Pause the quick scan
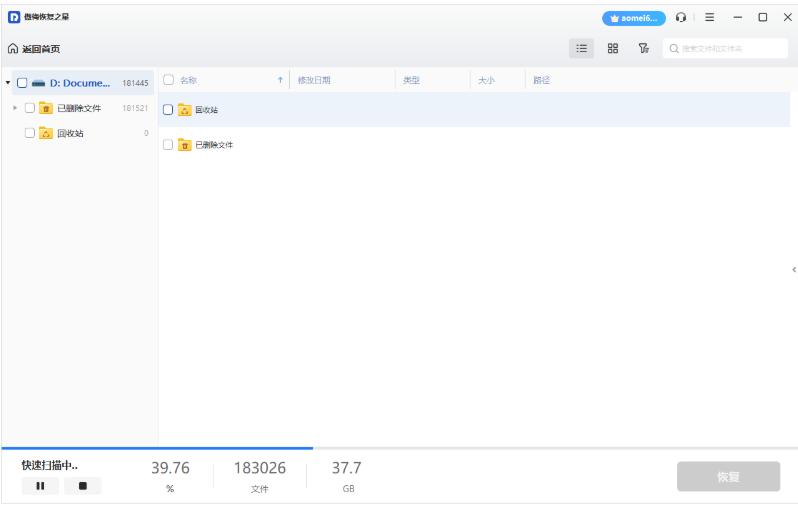 tap(40, 486)
